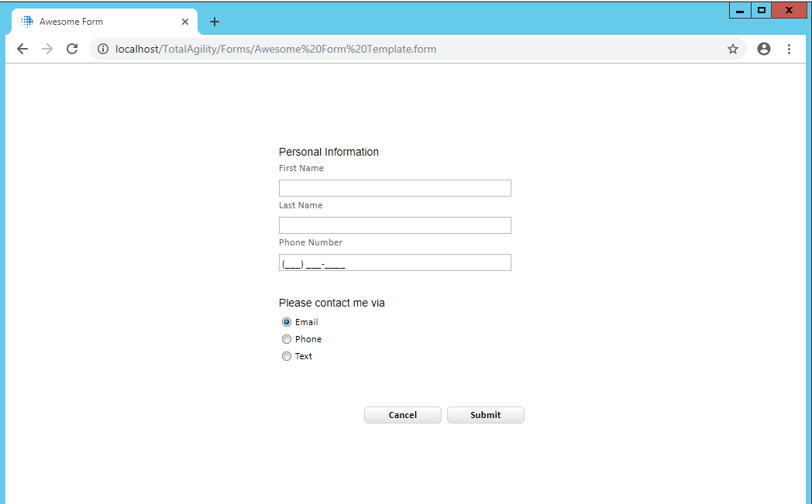Click the forward navigation arrow
Image resolution: width=812 pixels, height=504 pixels.
46,48
